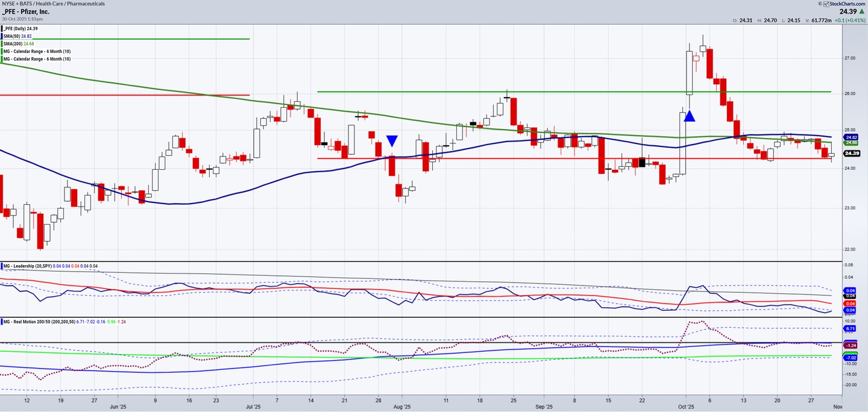The width and height of the screenshot is (868, 412).
Task: Click the green 24.68 price tag on axis
Action: [851, 143]
